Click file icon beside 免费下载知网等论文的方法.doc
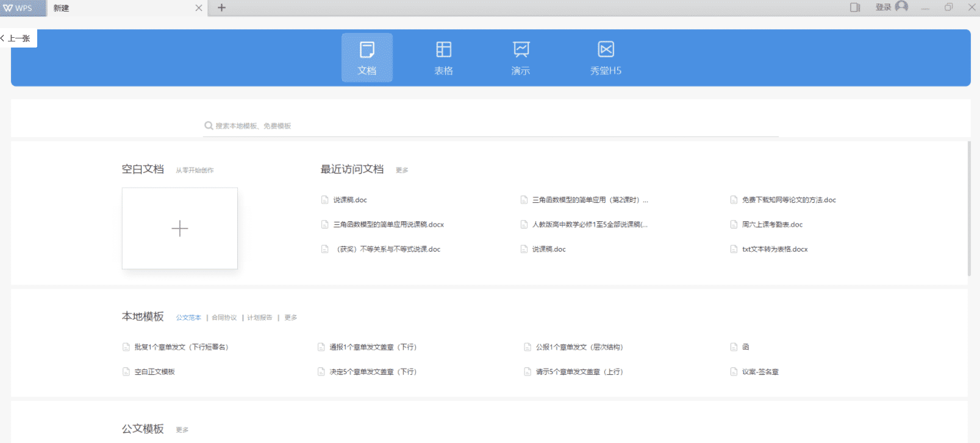 (734, 200)
